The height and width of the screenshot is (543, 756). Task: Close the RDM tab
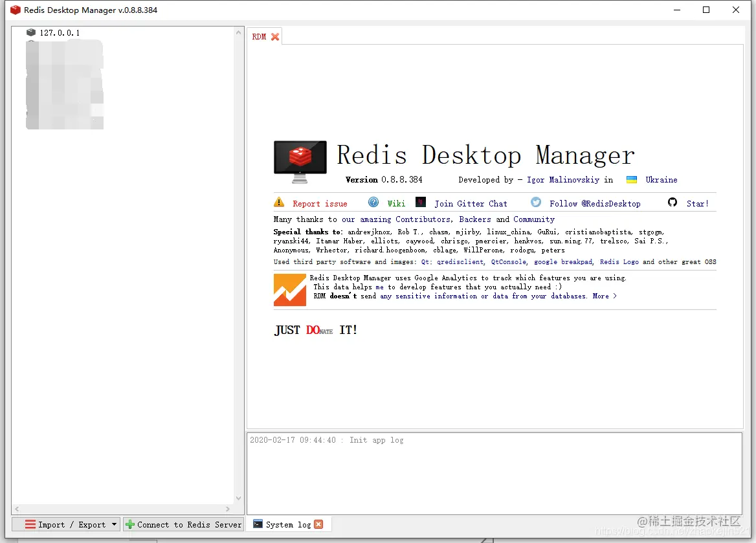[275, 37]
